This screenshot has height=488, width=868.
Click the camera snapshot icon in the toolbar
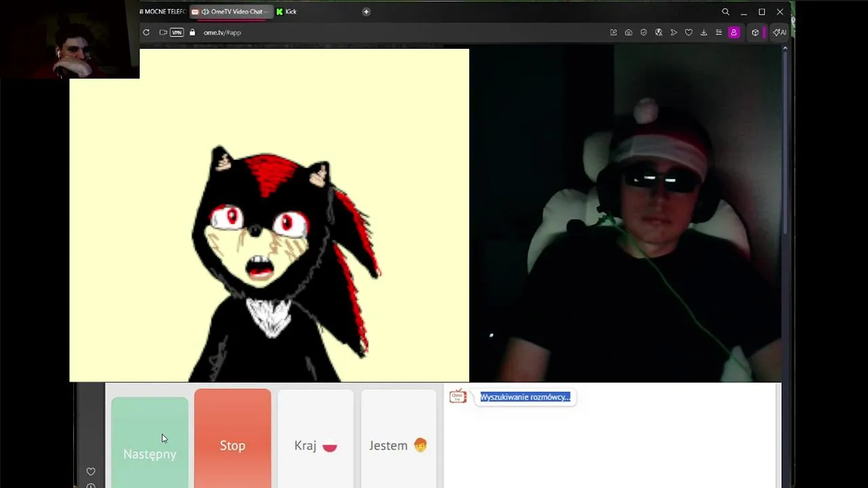[x=629, y=33]
